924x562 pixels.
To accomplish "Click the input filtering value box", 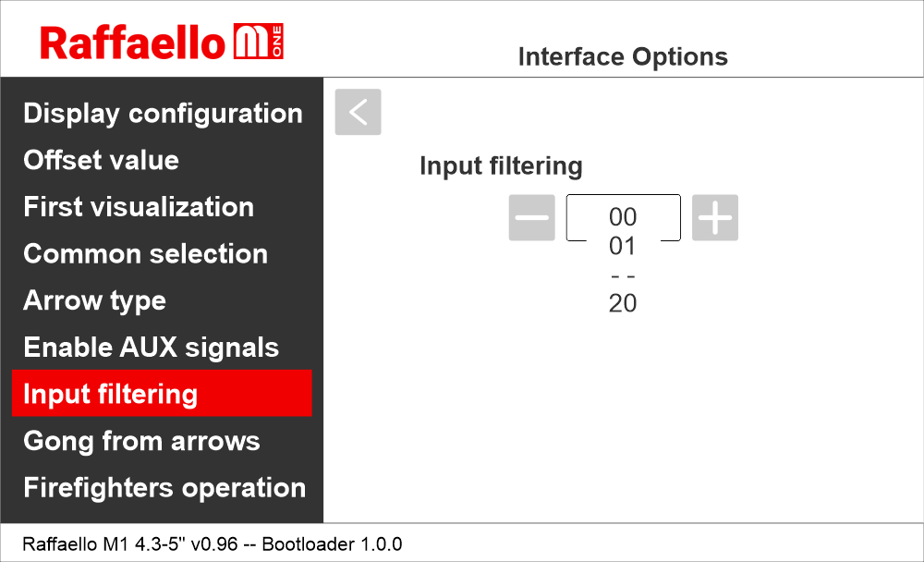I will pyautogui.click(x=623, y=217).
